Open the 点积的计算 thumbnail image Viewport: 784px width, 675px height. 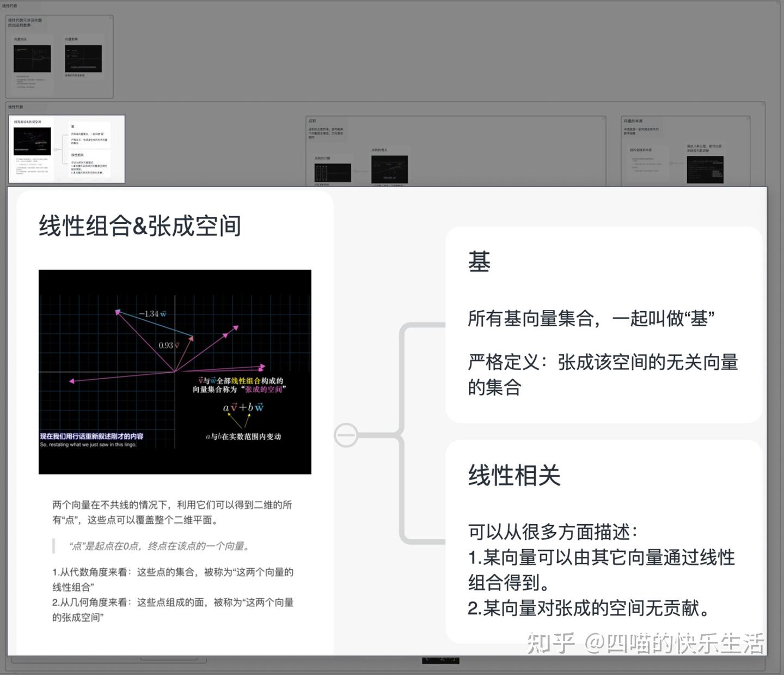333,173
